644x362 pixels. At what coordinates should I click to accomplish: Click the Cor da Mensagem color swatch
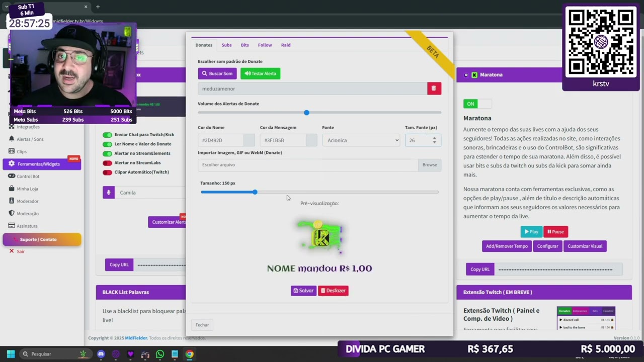[x=311, y=140]
